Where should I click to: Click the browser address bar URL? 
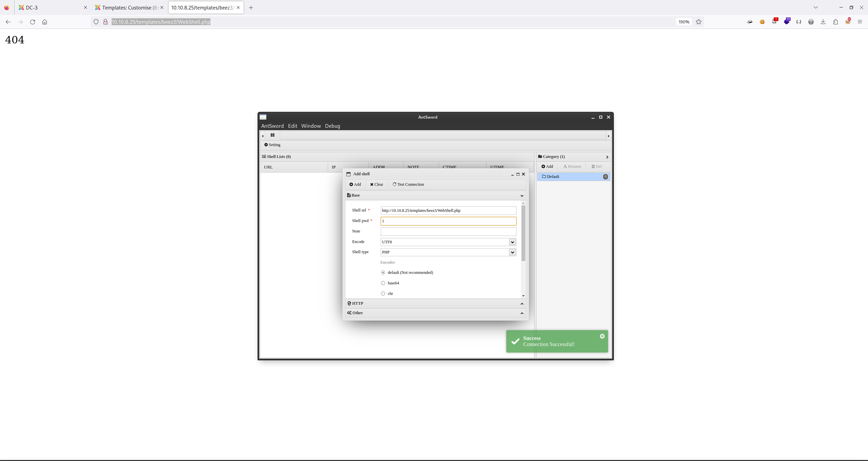coord(161,22)
